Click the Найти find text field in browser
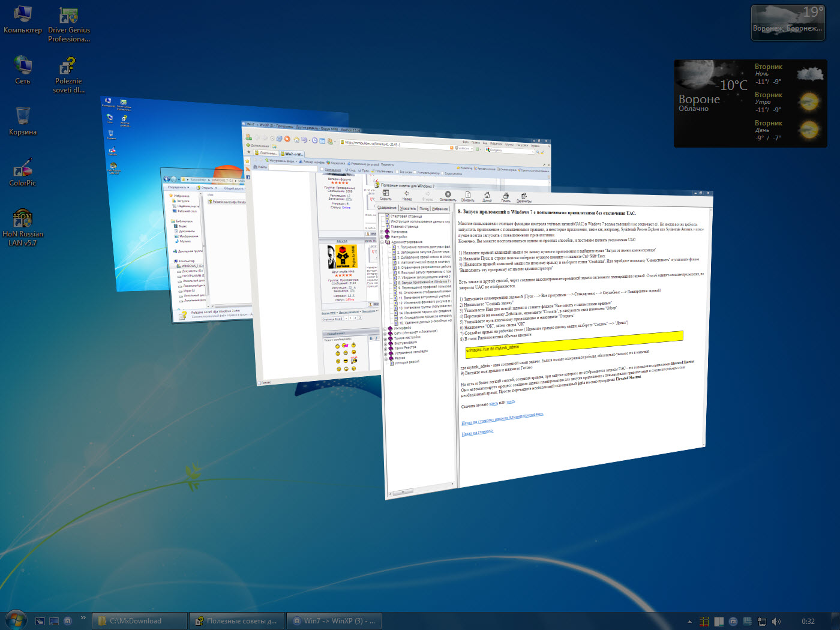Viewport: 840px width, 630px height. pos(293,168)
